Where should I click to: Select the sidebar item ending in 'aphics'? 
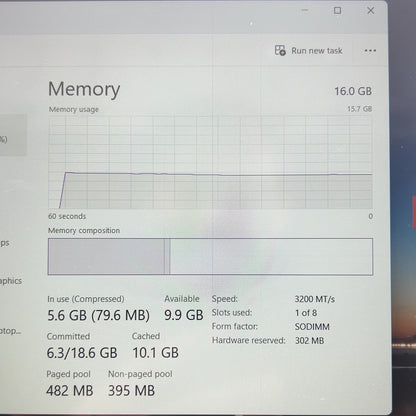[11, 281]
